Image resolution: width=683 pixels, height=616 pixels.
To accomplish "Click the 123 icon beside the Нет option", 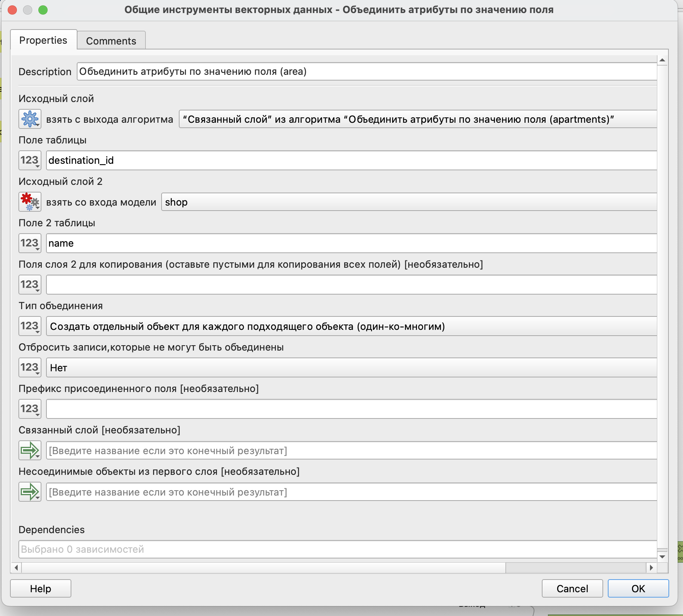I will (30, 367).
